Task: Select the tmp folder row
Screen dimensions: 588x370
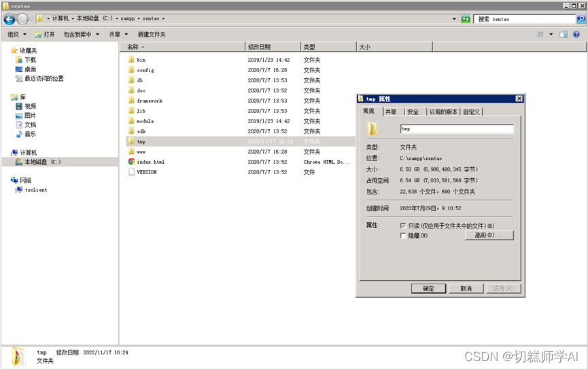Action: (241, 141)
